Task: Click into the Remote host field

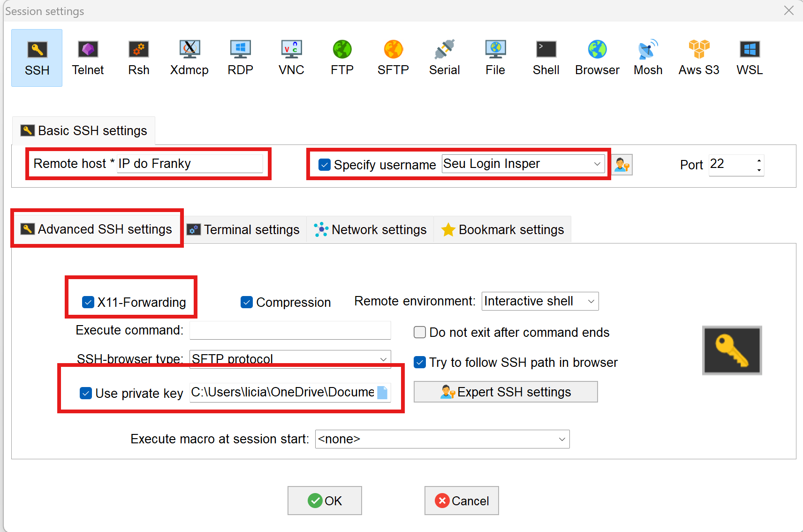Action: (189, 164)
